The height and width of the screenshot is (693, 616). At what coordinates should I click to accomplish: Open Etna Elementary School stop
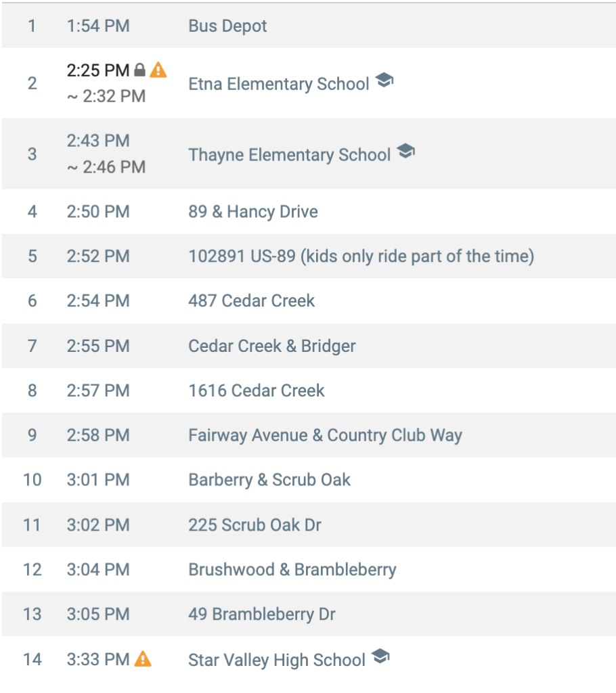tap(279, 84)
